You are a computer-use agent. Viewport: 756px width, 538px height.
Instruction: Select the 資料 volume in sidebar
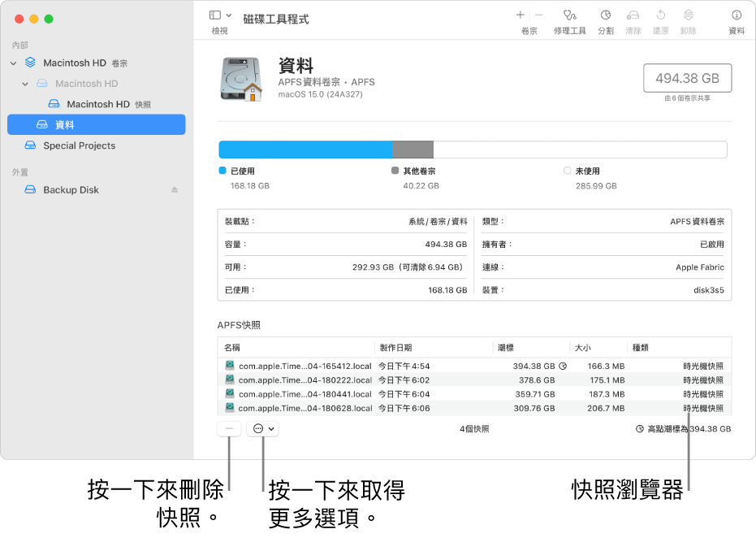tap(97, 124)
